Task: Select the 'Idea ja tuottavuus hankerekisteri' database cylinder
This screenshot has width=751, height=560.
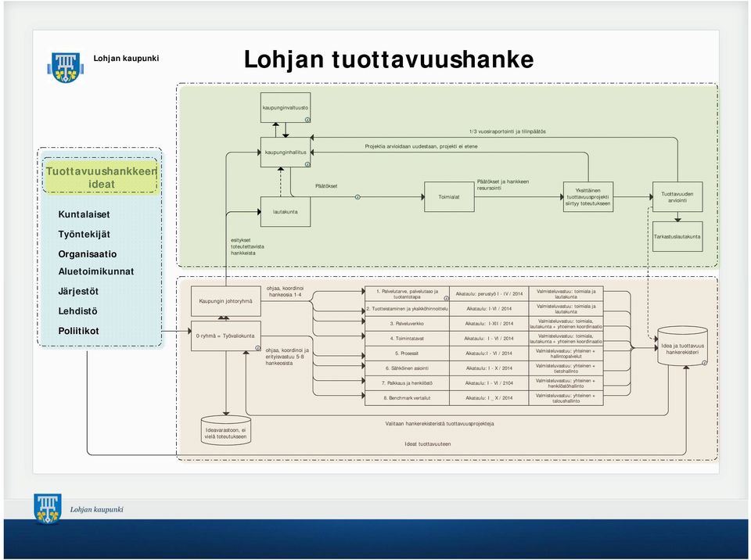Action: click(682, 346)
